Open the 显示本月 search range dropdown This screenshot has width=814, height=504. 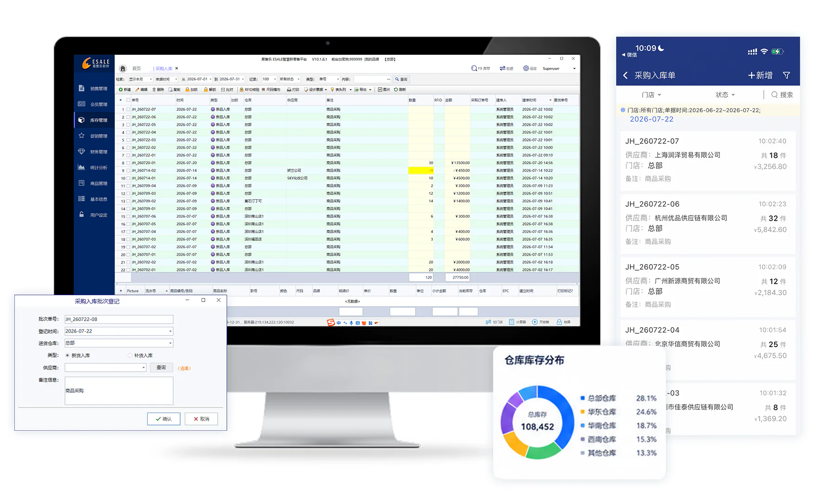coord(141,79)
